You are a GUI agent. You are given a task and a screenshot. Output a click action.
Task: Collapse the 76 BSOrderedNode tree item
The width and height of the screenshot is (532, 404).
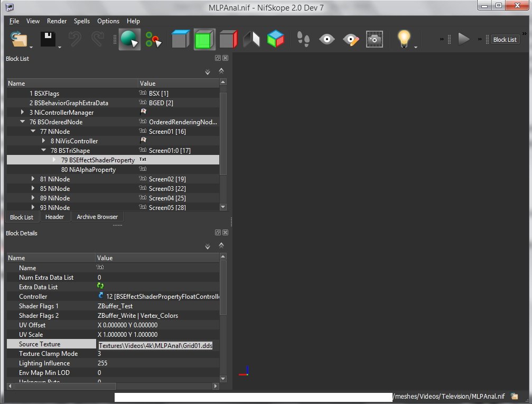[23, 122]
